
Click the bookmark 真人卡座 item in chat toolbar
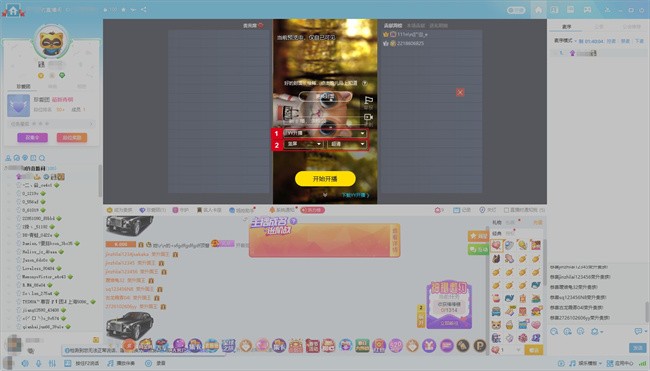click(x=209, y=210)
